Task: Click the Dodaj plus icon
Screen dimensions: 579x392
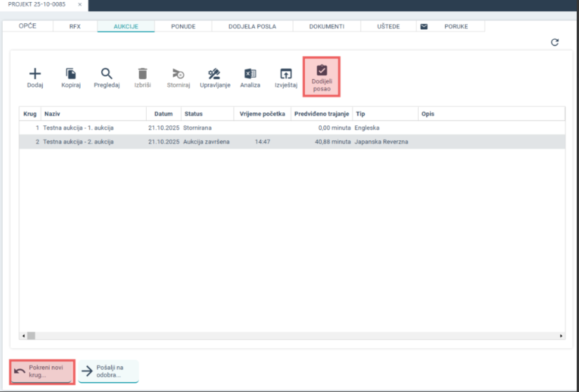Action: 35,74
